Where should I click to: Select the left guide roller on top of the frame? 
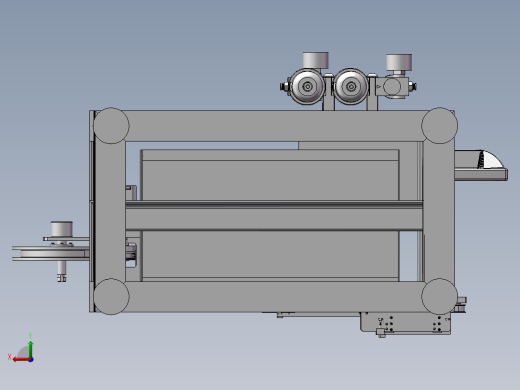point(307,87)
